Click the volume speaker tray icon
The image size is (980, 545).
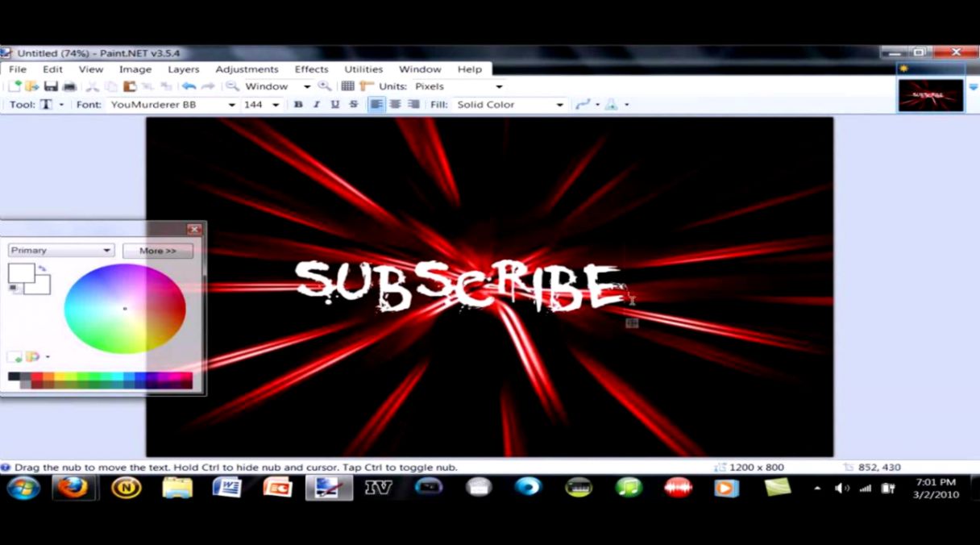(x=842, y=489)
